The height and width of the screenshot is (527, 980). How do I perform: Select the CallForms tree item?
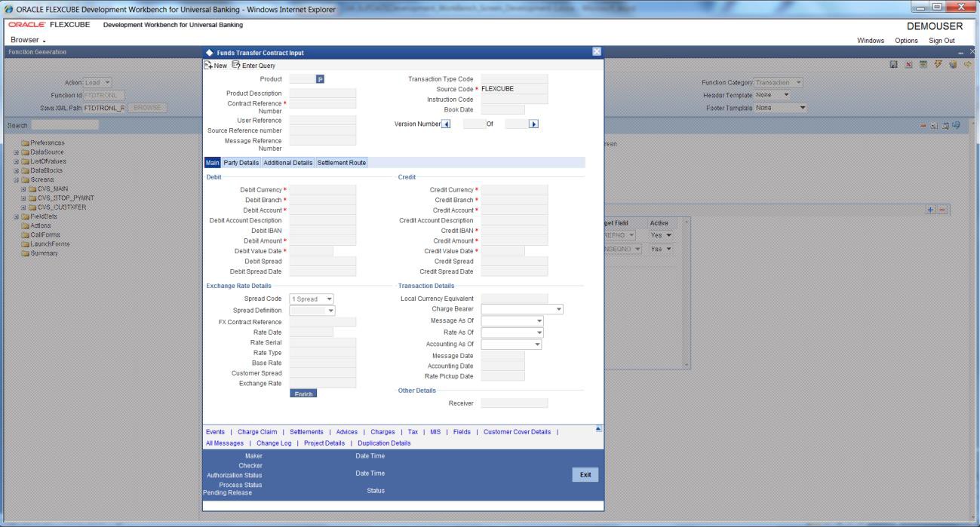pyautogui.click(x=41, y=234)
